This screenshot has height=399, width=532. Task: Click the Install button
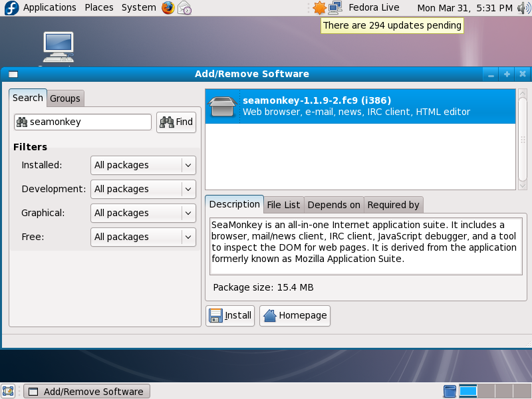pos(230,315)
